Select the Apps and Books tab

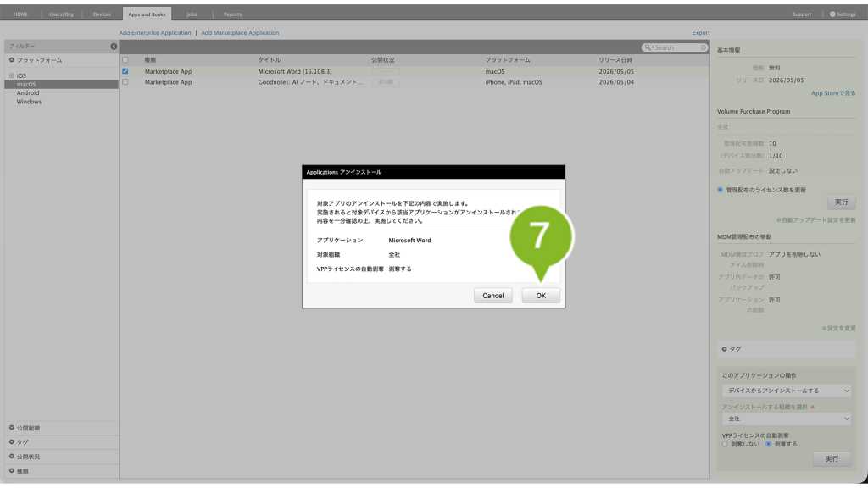point(147,14)
